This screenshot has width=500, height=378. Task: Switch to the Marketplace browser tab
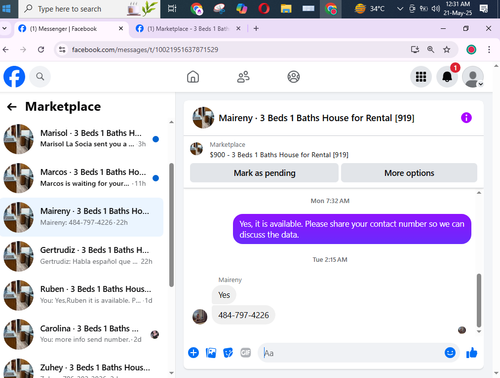(188, 29)
